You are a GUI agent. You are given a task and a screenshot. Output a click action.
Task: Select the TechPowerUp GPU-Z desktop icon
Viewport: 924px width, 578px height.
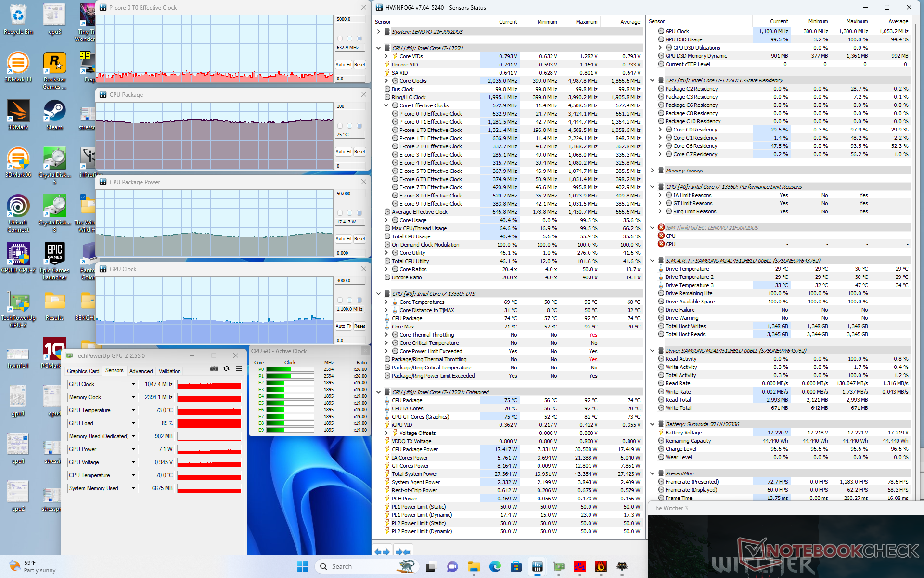pyautogui.click(x=18, y=309)
